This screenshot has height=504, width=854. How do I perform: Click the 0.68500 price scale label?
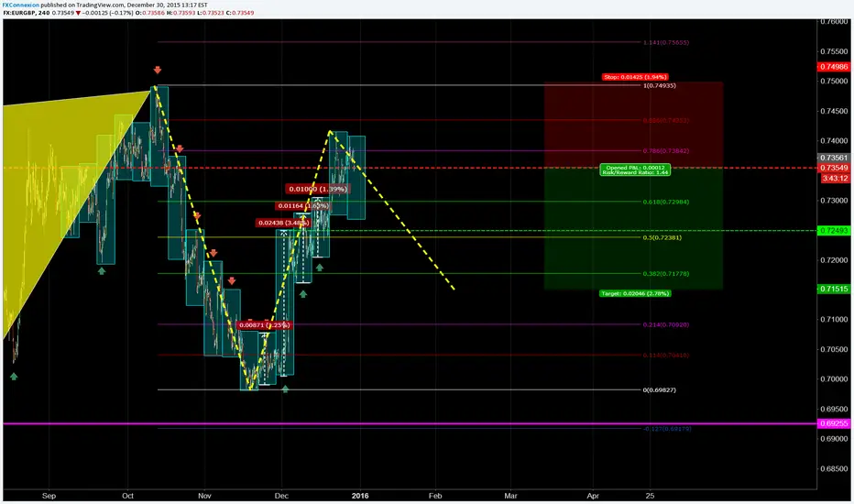835,468
